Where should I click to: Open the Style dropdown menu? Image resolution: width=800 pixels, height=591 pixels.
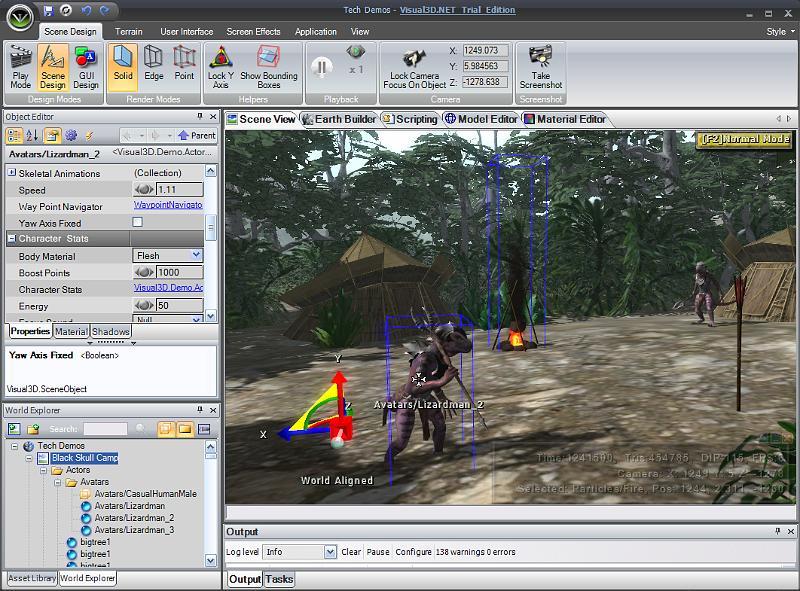coord(780,32)
